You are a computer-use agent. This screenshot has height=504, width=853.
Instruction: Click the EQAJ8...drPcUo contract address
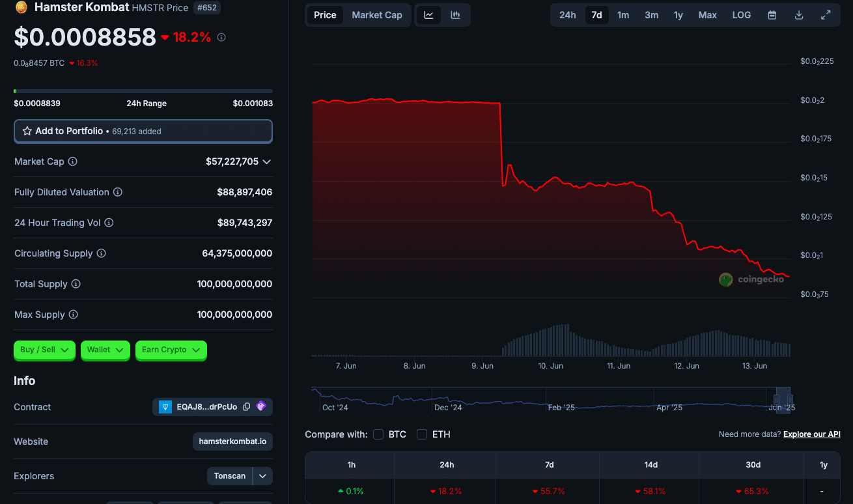pyautogui.click(x=207, y=407)
